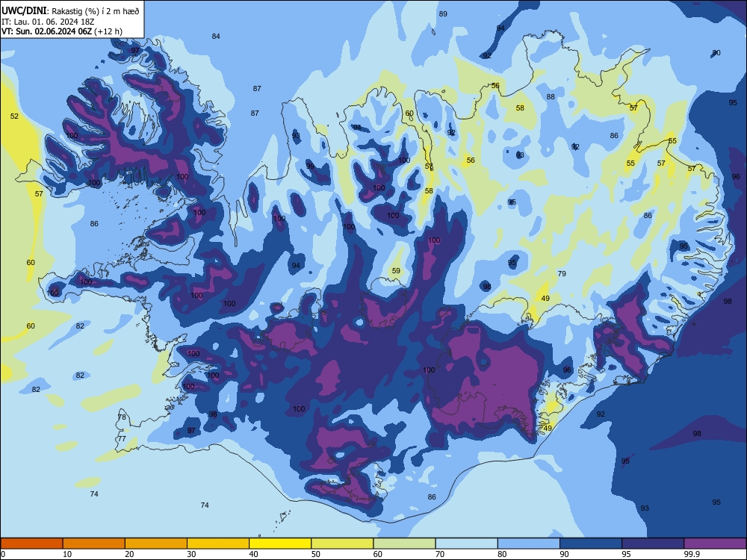The height and width of the screenshot is (560, 747).
Task: Select the map value 84 over northern sea
Action: click(x=216, y=36)
